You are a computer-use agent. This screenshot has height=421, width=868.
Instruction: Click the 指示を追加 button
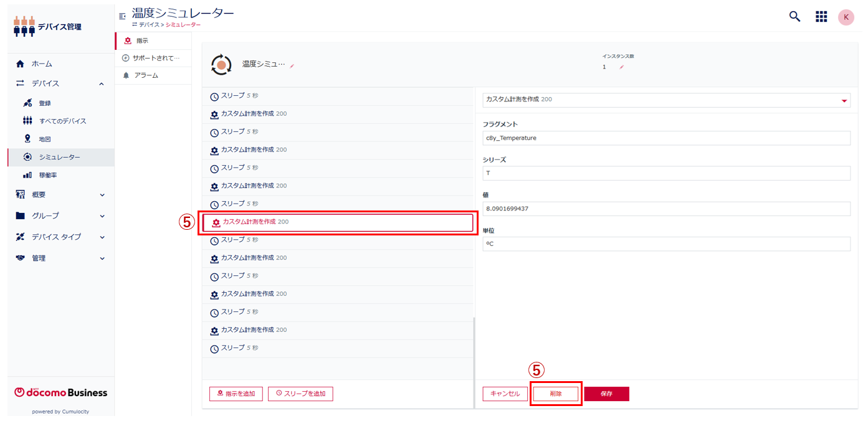tap(236, 394)
